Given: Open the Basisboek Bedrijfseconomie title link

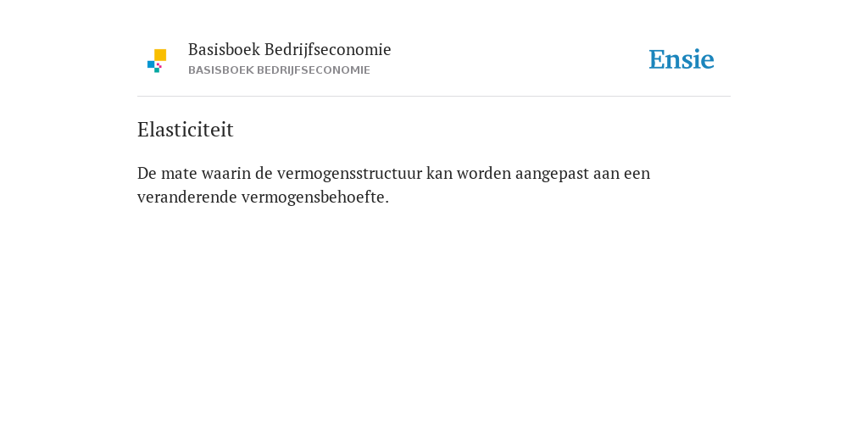Looking at the screenshot, I should (290, 49).
